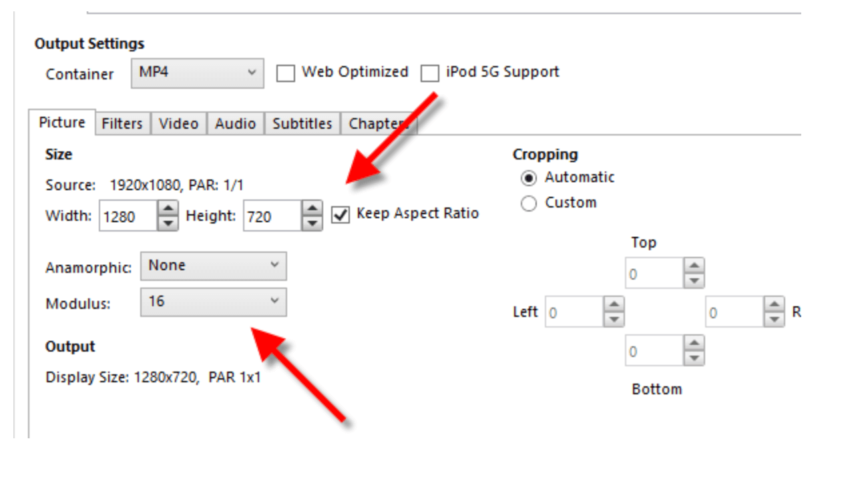Enable the Web Optimized checkbox

click(286, 73)
